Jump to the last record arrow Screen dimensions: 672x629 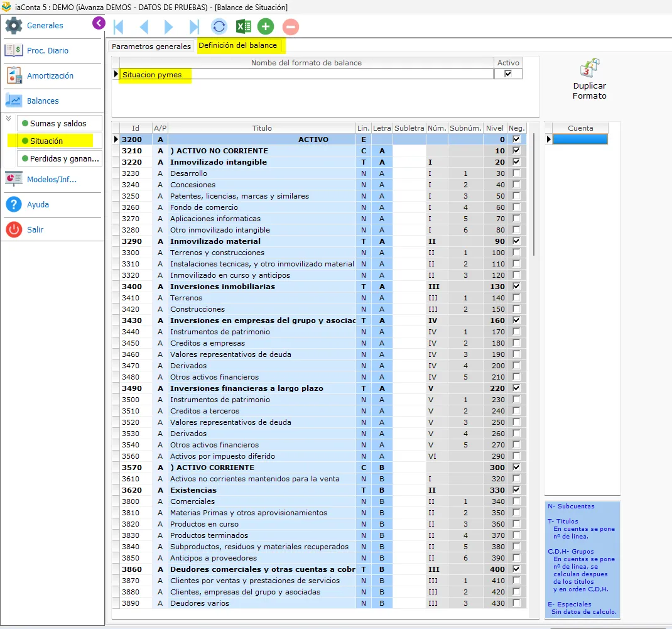(x=194, y=26)
